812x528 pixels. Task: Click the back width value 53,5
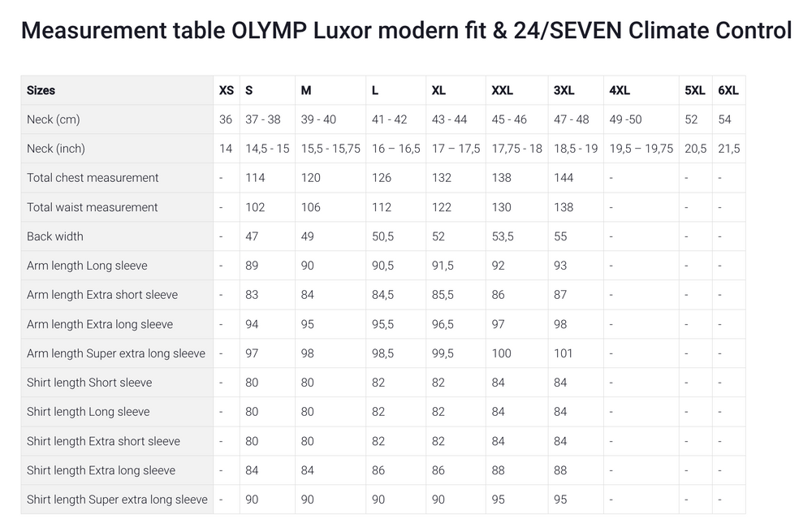pos(503,236)
